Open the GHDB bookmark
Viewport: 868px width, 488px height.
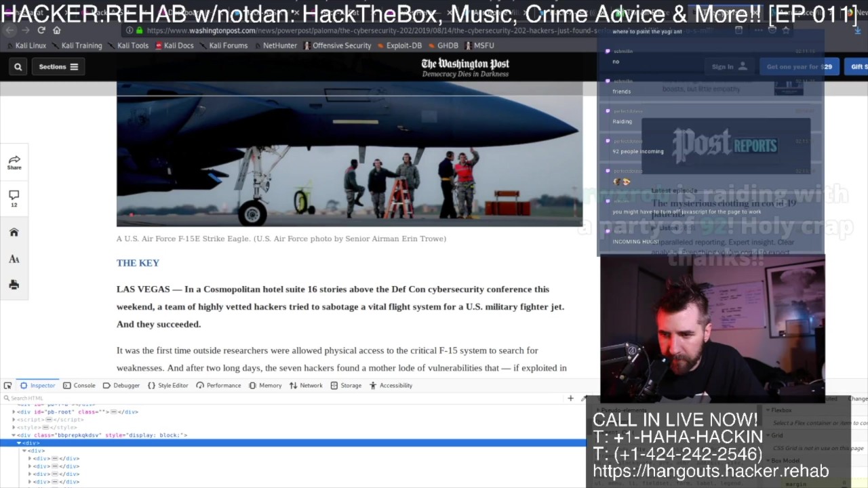pos(443,45)
